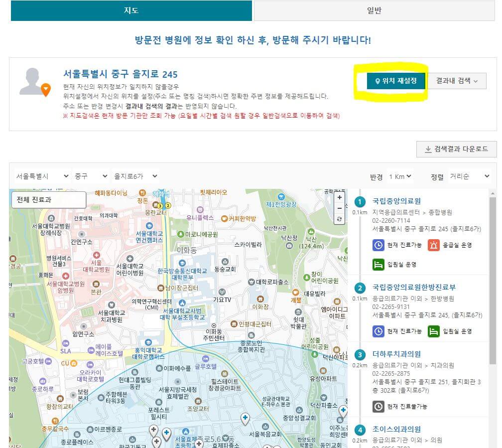This screenshot has width=502, height=448.
Task: Click the number 3 result marker
Action: coord(360,355)
